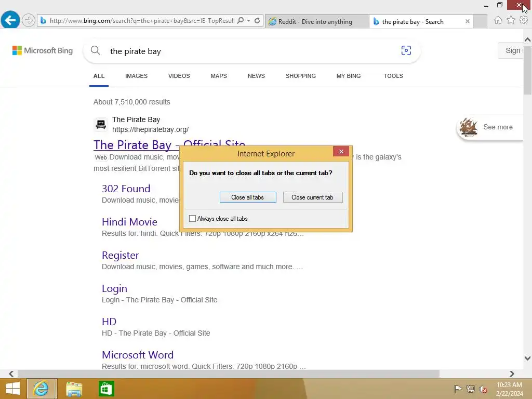
Task: Open the MAPS results tab
Action: pyautogui.click(x=219, y=76)
